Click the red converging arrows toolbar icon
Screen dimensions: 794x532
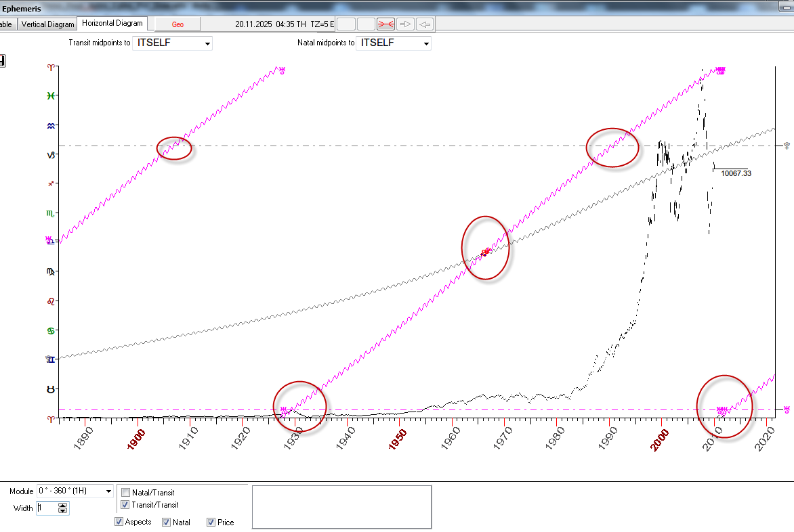(385, 24)
